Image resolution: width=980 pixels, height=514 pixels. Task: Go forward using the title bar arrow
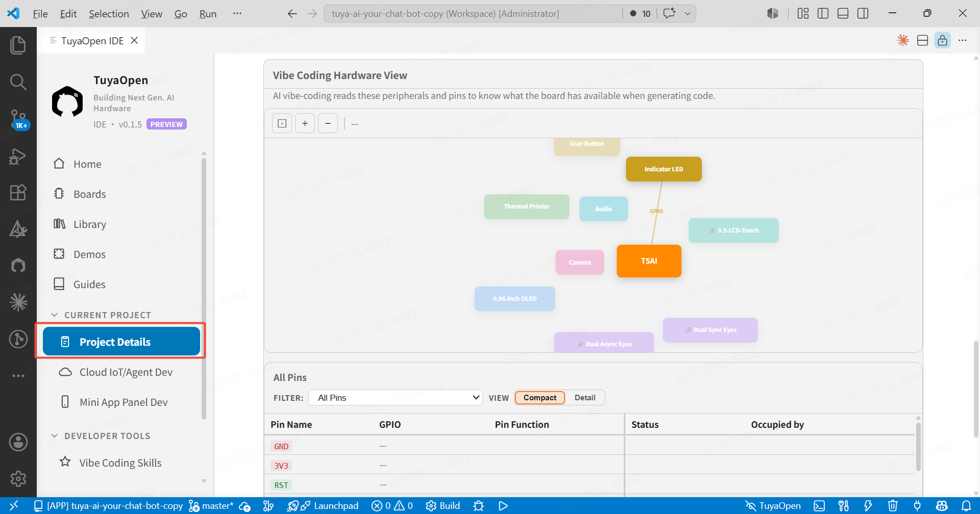pyautogui.click(x=312, y=13)
